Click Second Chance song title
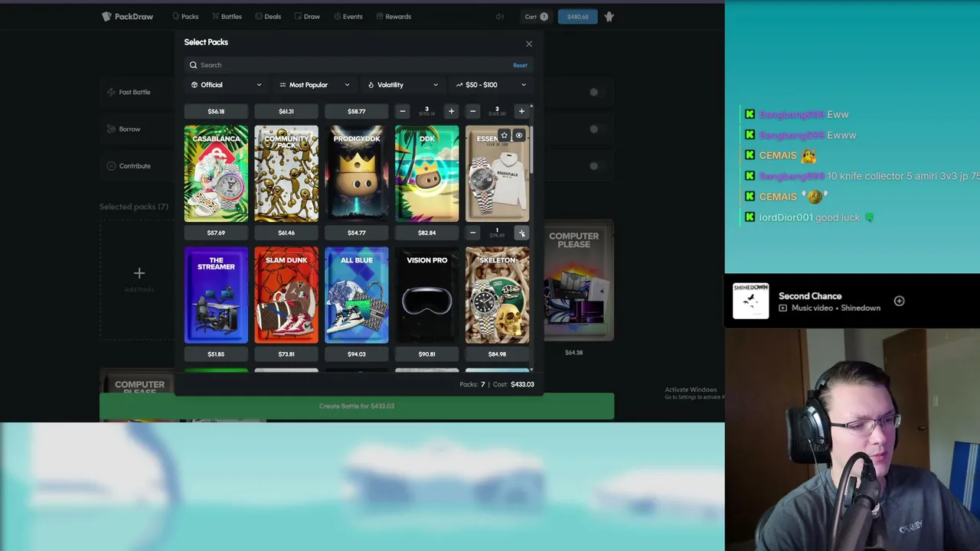The width and height of the screenshot is (980, 551). click(810, 296)
